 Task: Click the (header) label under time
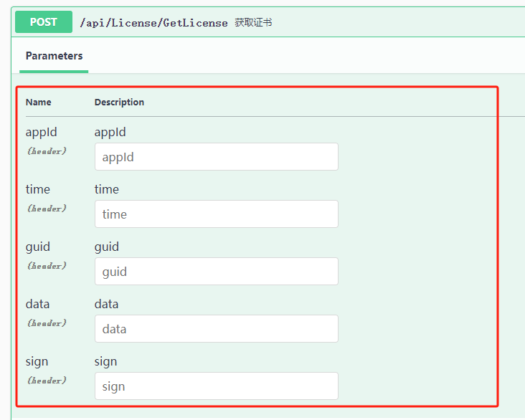47,209
